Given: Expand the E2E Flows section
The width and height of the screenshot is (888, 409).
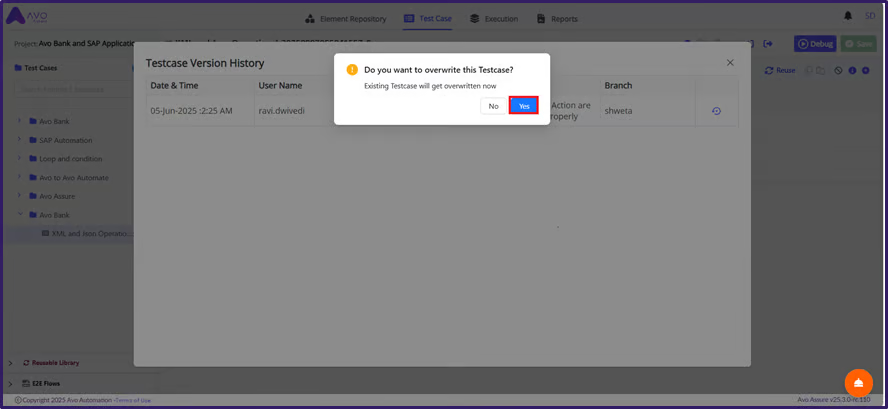Looking at the screenshot, I should click(10, 383).
